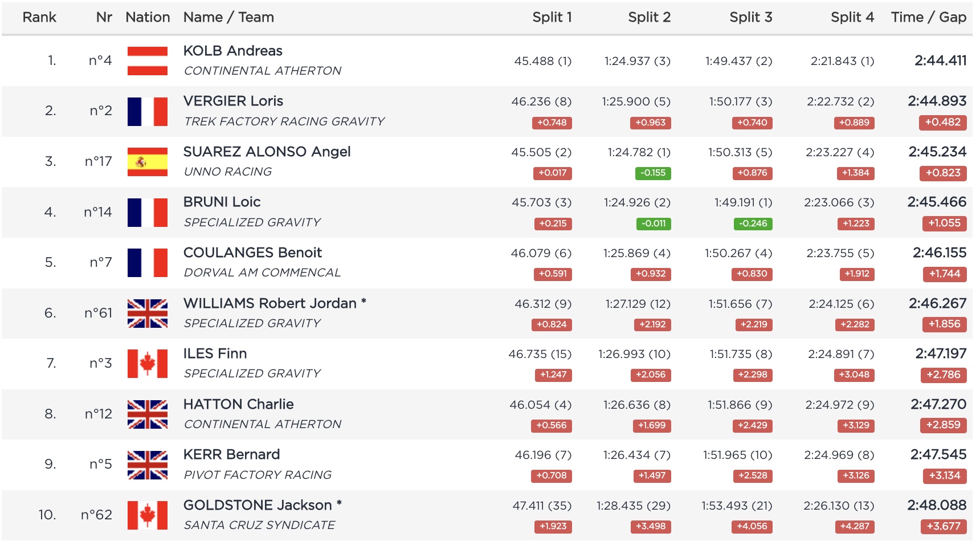Click the British flag for WILLIAMS Robert Jordan

pyautogui.click(x=147, y=313)
